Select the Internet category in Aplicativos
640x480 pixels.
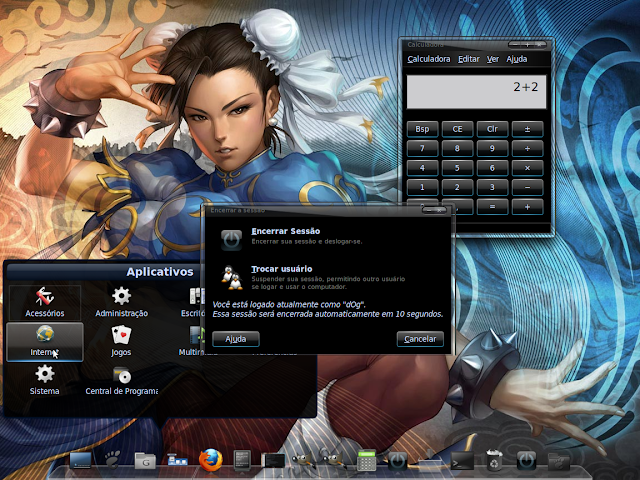click(x=44, y=342)
